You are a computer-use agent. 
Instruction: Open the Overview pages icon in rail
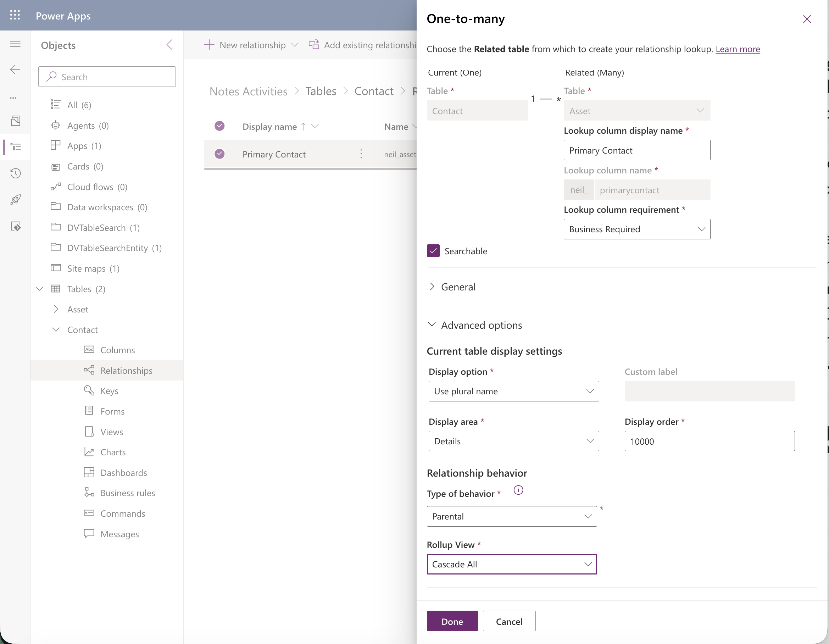(16, 121)
